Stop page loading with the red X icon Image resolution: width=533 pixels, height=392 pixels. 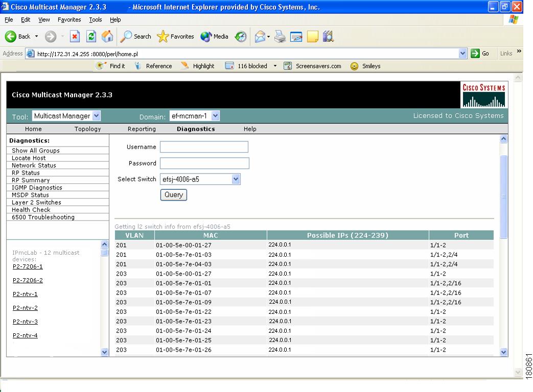coord(75,36)
